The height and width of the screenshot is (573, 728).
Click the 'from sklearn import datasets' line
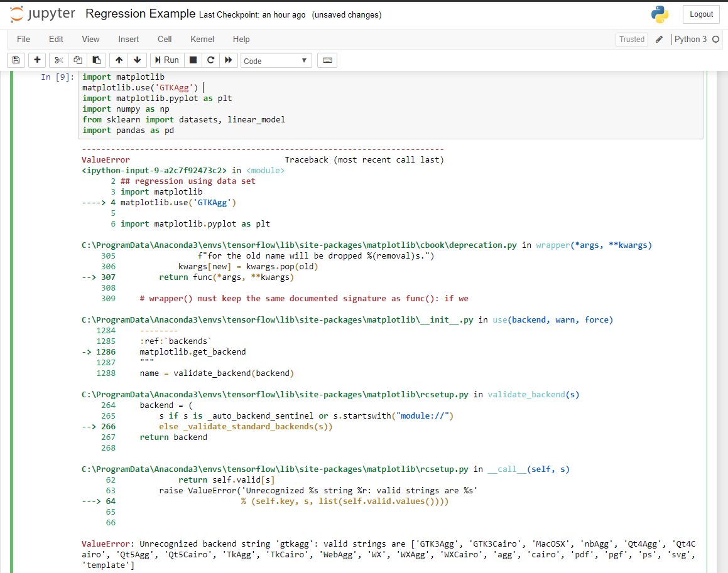(x=184, y=120)
